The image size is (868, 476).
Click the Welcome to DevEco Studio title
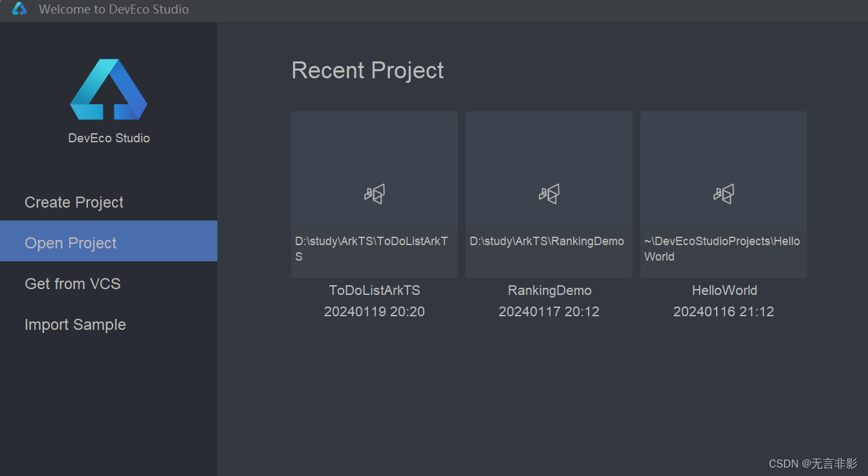point(114,9)
